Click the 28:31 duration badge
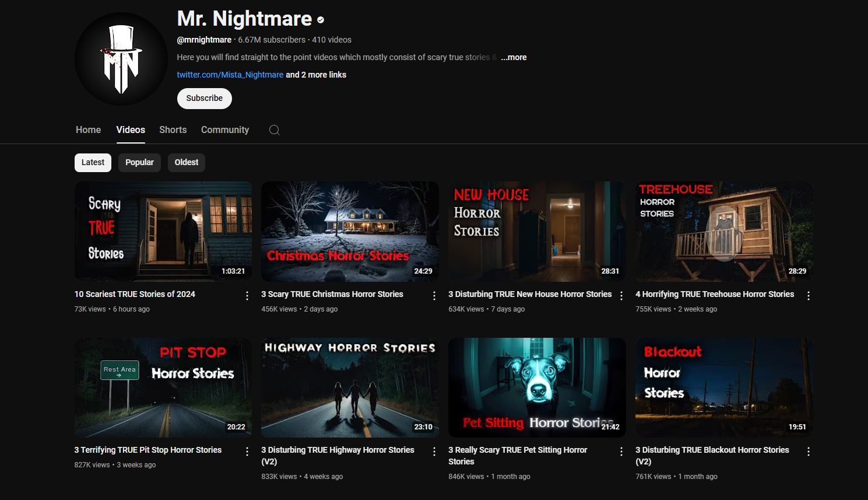Image resolution: width=868 pixels, height=500 pixels. 610,271
